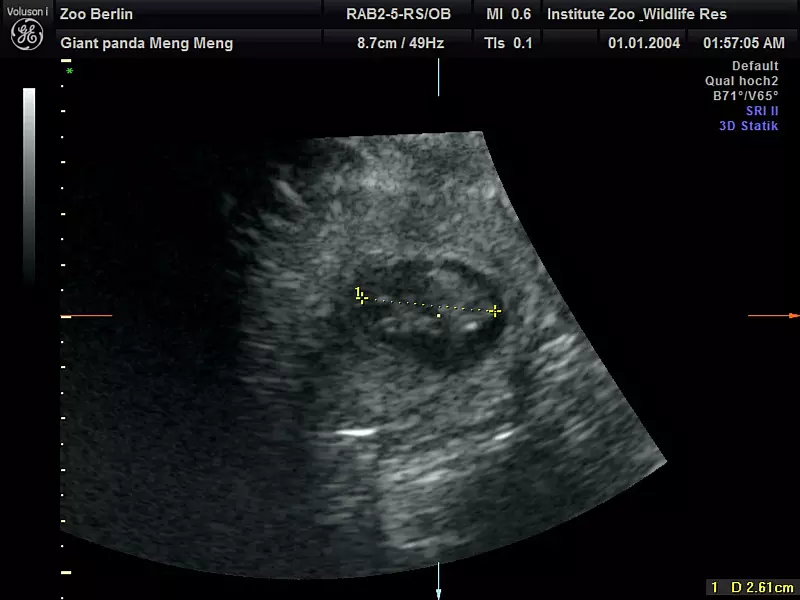
Task: Click the orange focal marker on left scale
Action: (66, 316)
